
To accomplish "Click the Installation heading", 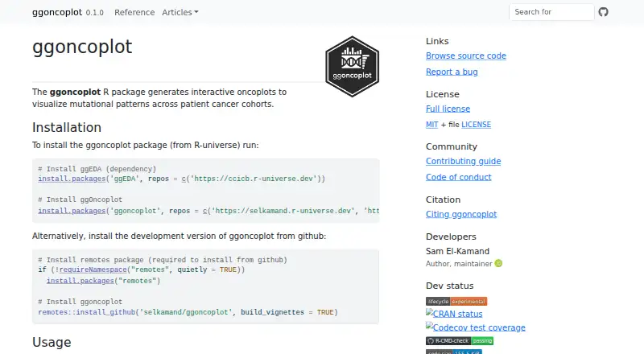I will [x=67, y=127].
